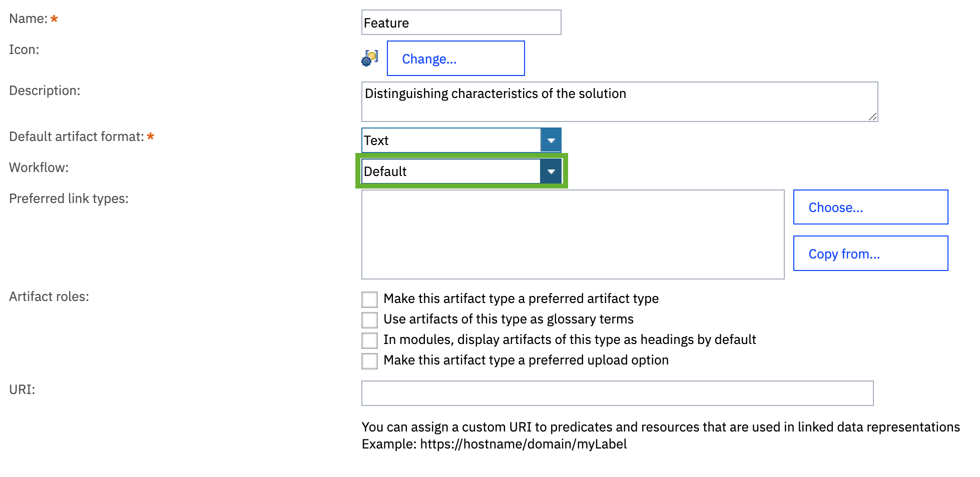
Task: Expand the Workflow dropdown arrow
Action: pyautogui.click(x=551, y=171)
